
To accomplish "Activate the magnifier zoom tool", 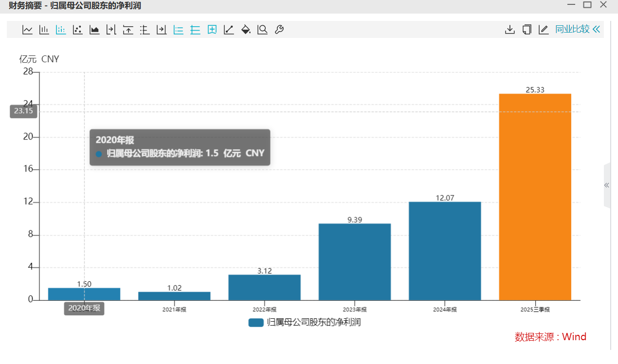I will tap(262, 30).
